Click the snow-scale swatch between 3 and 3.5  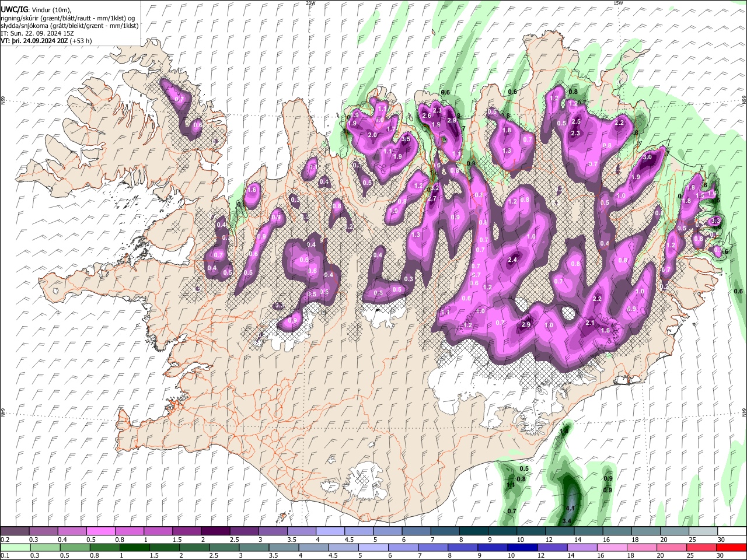(x=273, y=531)
